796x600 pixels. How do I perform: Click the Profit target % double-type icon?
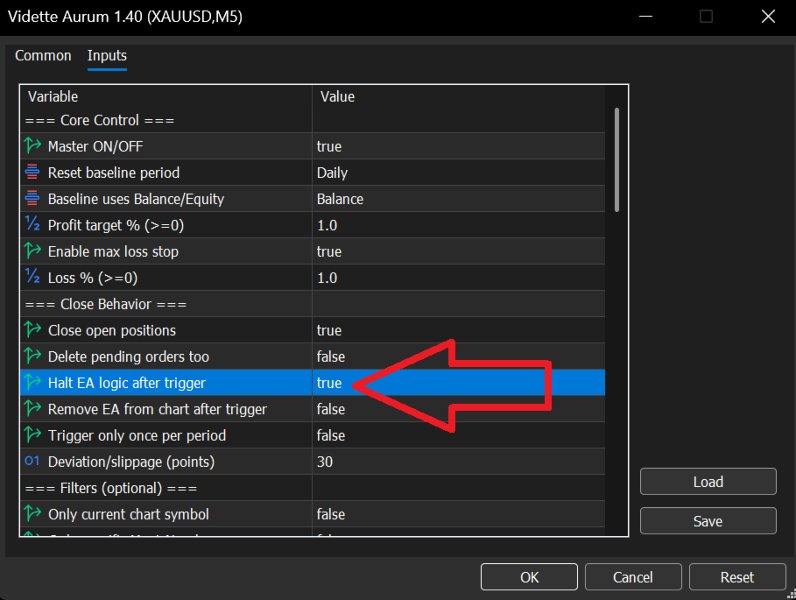[x=32, y=224]
